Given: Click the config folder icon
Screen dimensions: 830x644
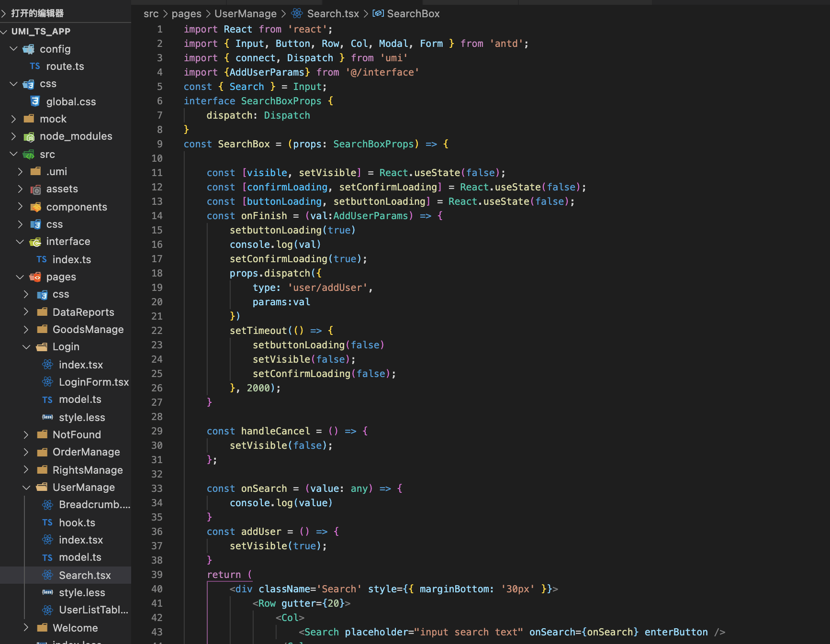Looking at the screenshot, I should point(29,49).
